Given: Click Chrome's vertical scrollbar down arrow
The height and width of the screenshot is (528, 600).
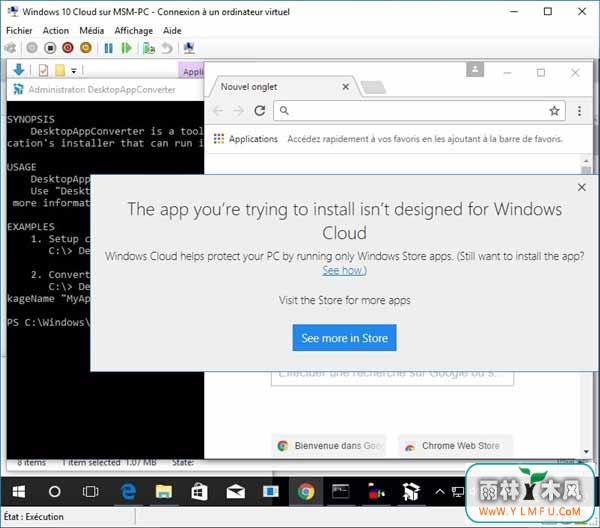Looking at the screenshot, I should 586,452.
